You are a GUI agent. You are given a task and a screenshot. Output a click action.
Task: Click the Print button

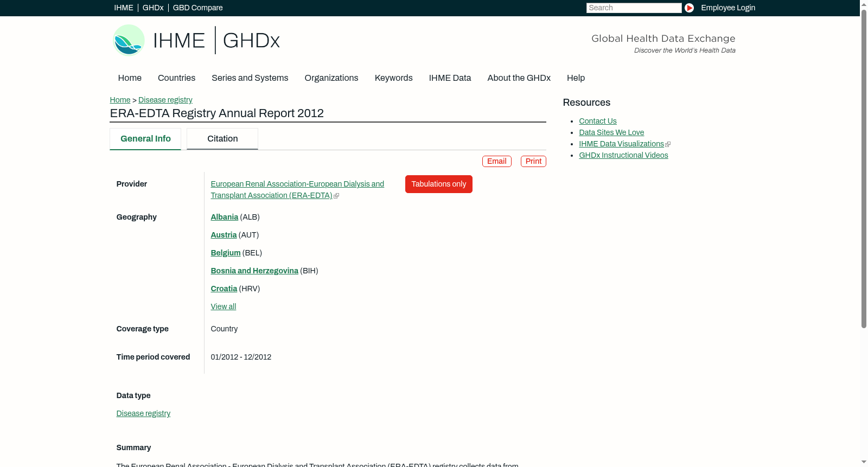(x=533, y=161)
